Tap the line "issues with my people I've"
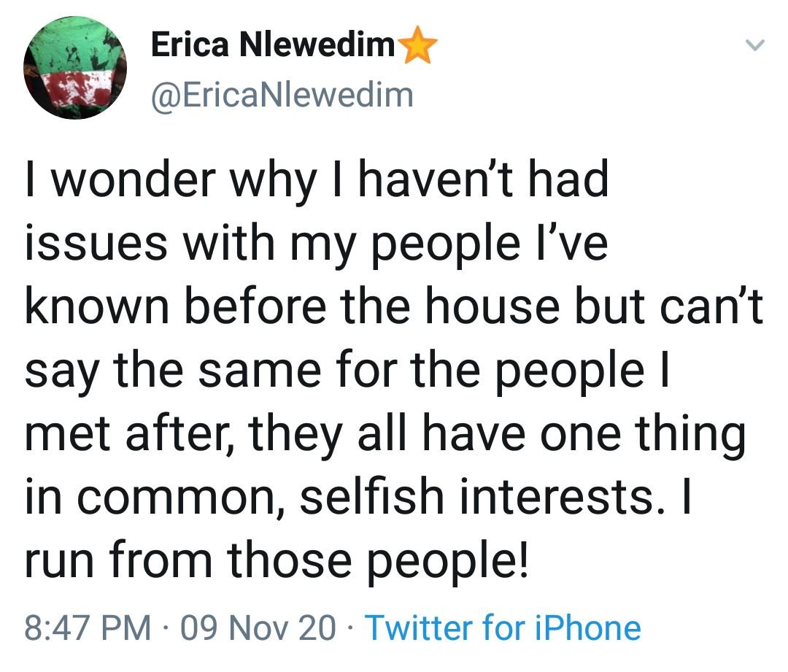 click(316, 243)
